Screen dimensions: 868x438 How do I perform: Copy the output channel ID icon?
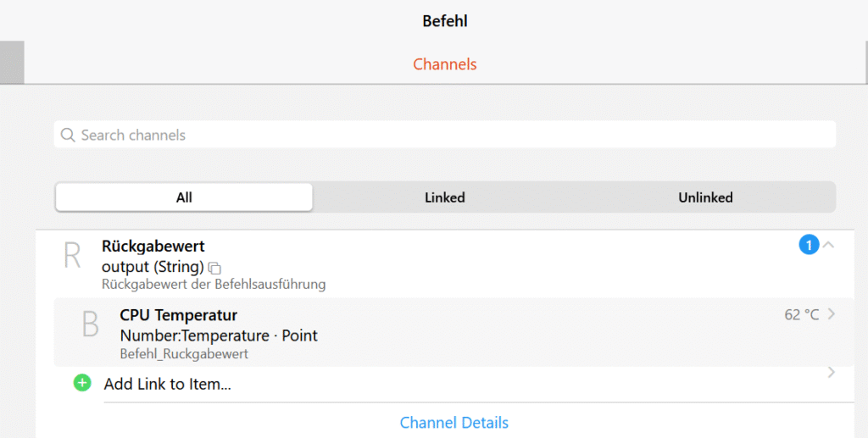pyautogui.click(x=214, y=269)
